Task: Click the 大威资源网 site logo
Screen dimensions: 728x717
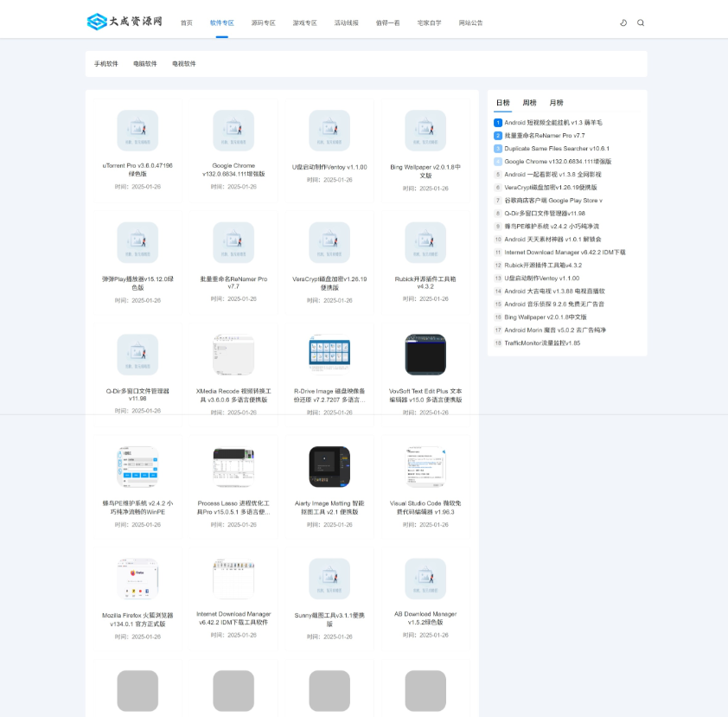Action: [x=125, y=22]
